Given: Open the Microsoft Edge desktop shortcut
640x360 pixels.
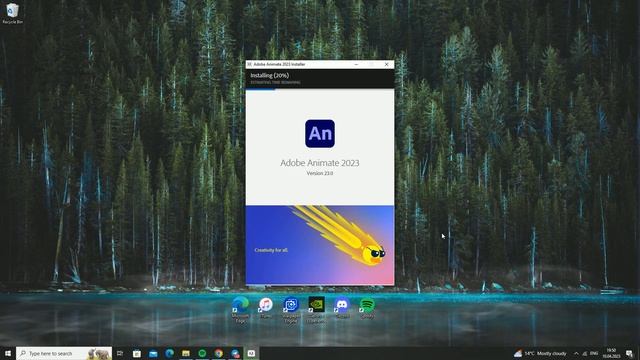Looking at the screenshot, I should click(x=240, y=310).
